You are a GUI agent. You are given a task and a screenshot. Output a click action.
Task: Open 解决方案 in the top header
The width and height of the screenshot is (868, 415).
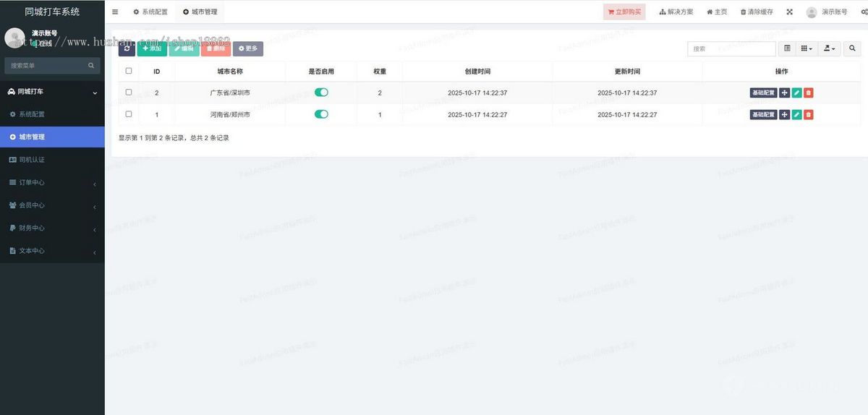[676, 12]
